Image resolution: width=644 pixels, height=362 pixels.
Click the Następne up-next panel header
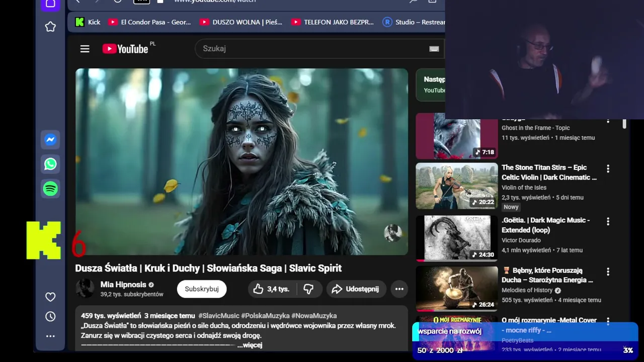pos(434,79)
